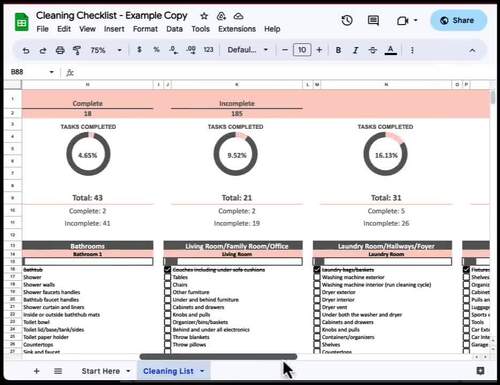Star the Cleaning Checklist document
This screenshot has width=500, height=385.
(204, 16)
